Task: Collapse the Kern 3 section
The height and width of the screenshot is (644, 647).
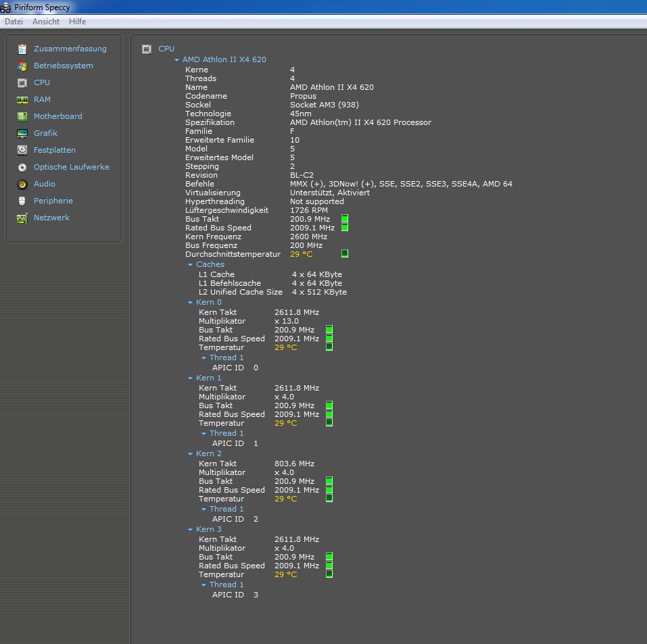Action: pyautogui.click(x=190, y=530)
